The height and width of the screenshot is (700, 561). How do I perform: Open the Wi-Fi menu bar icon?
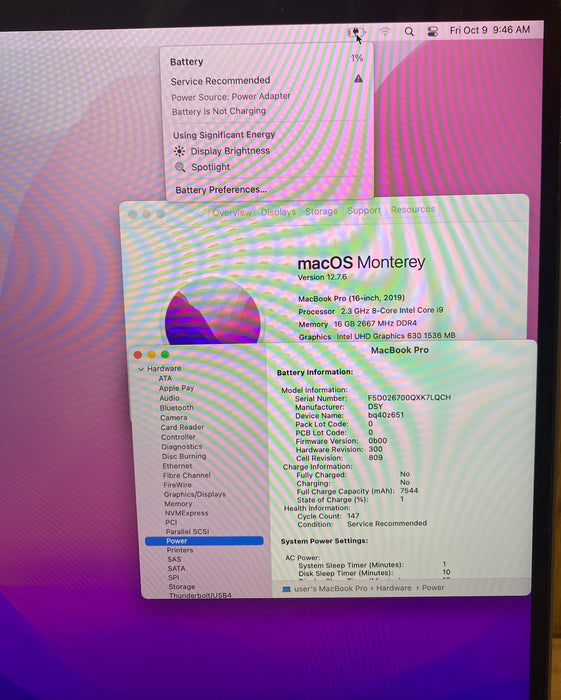[x=385, y=32]
